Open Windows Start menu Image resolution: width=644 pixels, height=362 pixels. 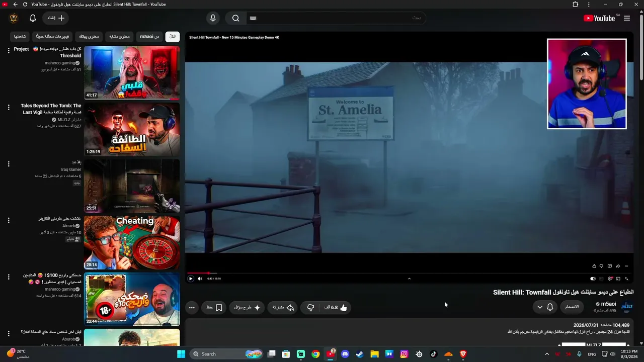click(181, 354)
